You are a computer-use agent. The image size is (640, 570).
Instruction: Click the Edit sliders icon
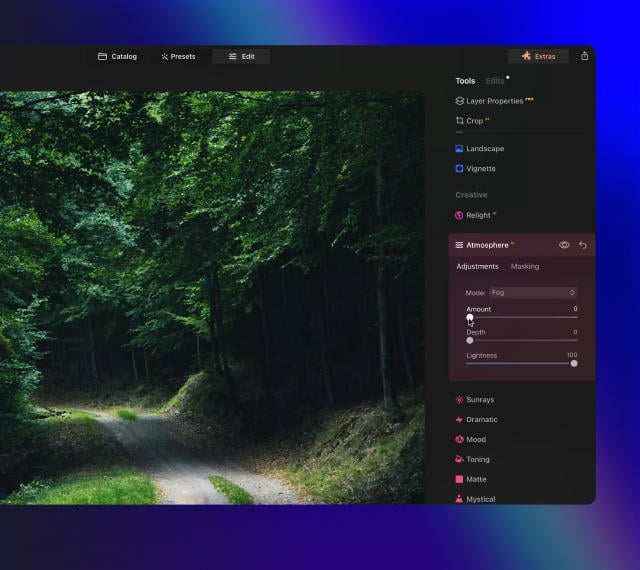[x=232, y=56]
